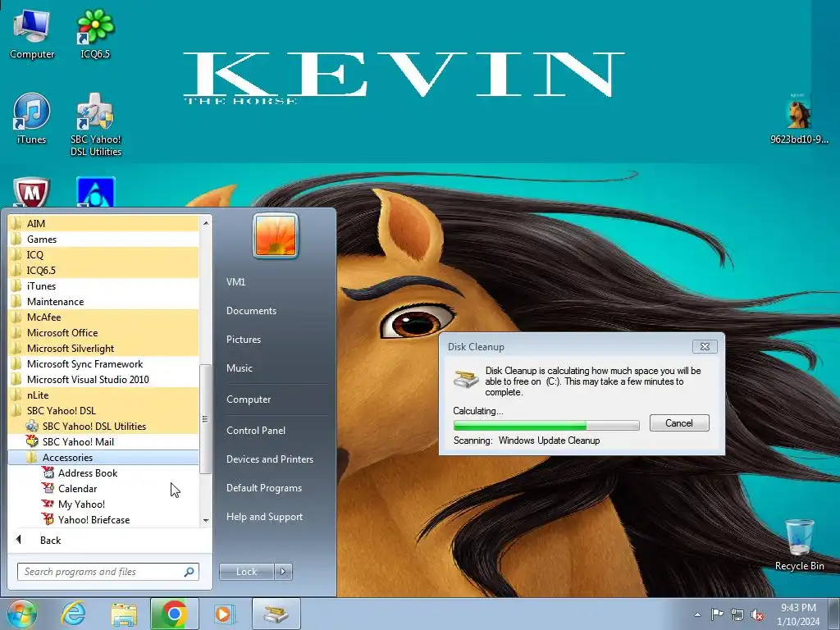Image resolution: width=840 pixels, height=630 pixels.
Task: Expand the Games folder
Action: pyautogui.click(x=103, y=239)
